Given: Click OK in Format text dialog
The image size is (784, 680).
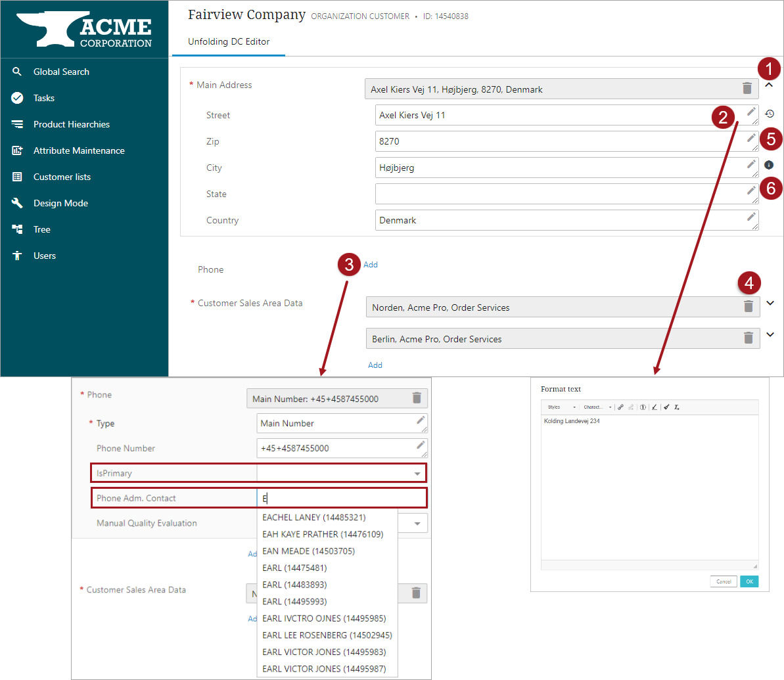Looking at the screenshot, I should pyautogui.click(x=749, y=581).
